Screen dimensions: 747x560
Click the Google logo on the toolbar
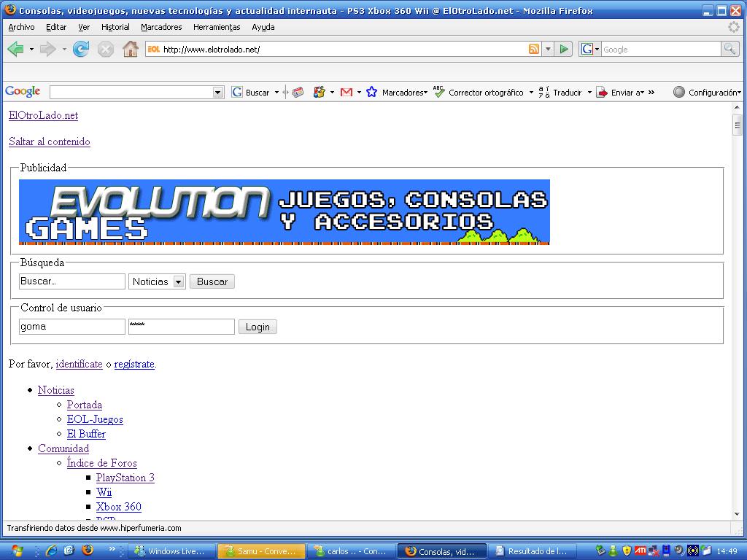23,91
